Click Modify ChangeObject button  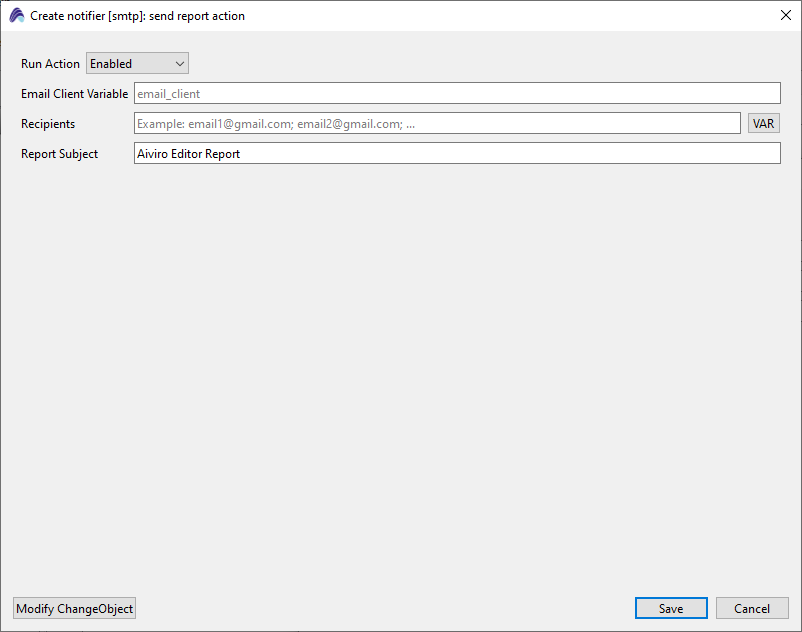tap(74, 609)
